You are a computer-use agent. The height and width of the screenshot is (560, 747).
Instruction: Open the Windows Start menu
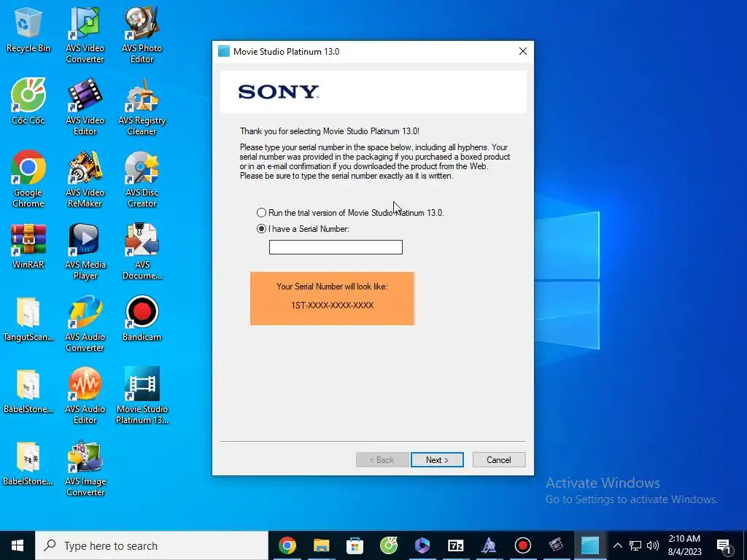[18, 545]
